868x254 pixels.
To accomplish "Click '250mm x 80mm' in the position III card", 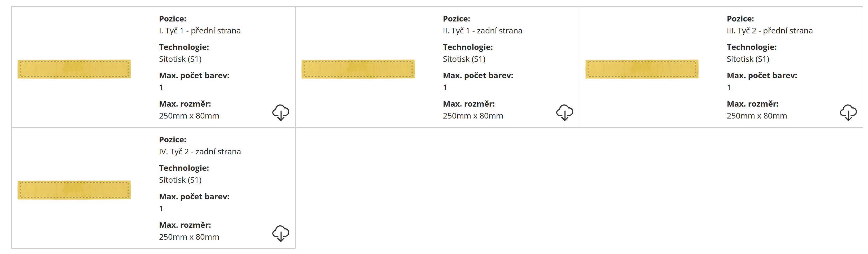I will click(756, 116).
